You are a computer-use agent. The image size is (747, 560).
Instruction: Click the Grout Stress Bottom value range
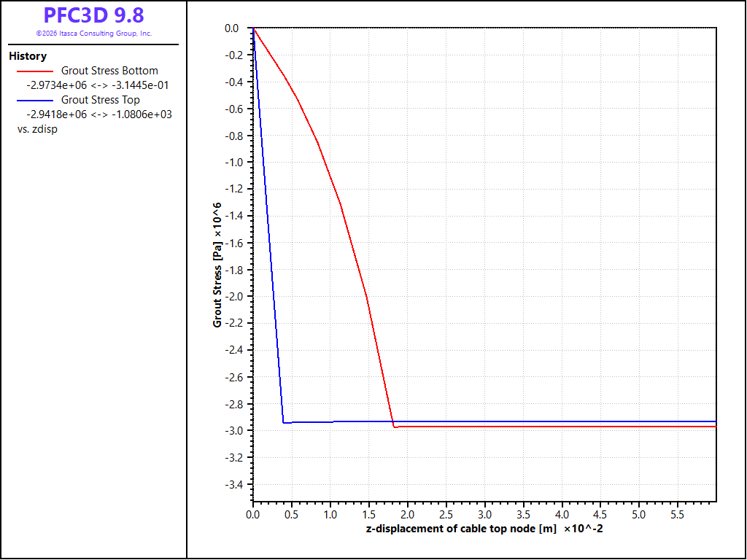tap(98, 86)
